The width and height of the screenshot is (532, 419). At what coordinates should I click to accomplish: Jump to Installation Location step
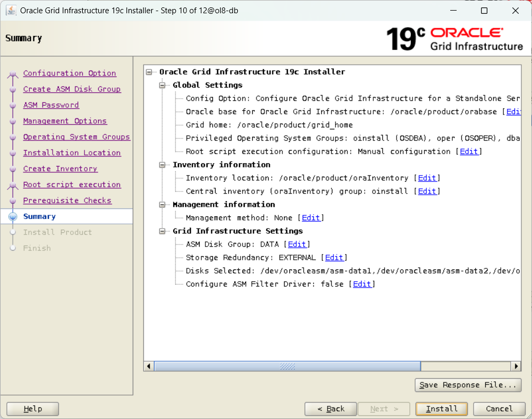(72, 153)
